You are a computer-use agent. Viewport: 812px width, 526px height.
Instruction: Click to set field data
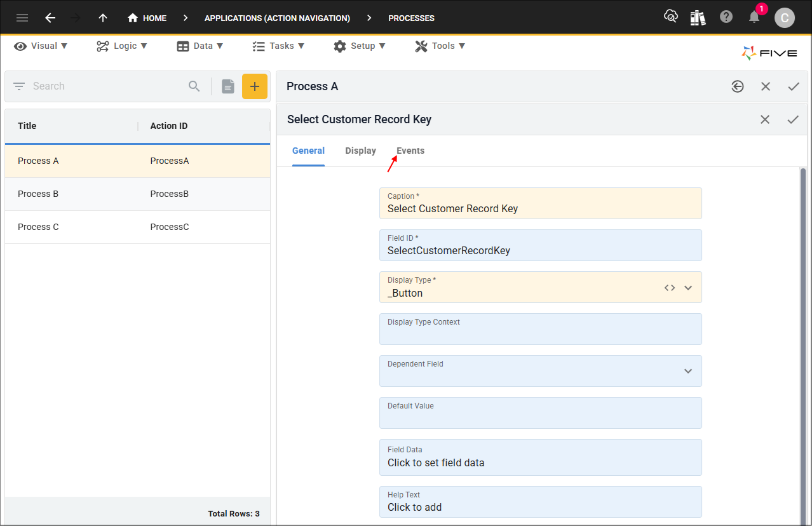pyautogui.click(x=541, y=457)
